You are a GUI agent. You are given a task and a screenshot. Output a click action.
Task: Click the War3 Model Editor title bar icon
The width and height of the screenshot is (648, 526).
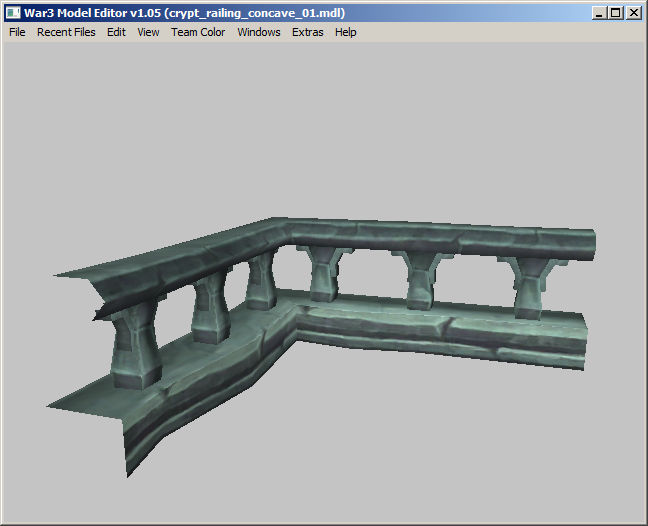point(13,13)
